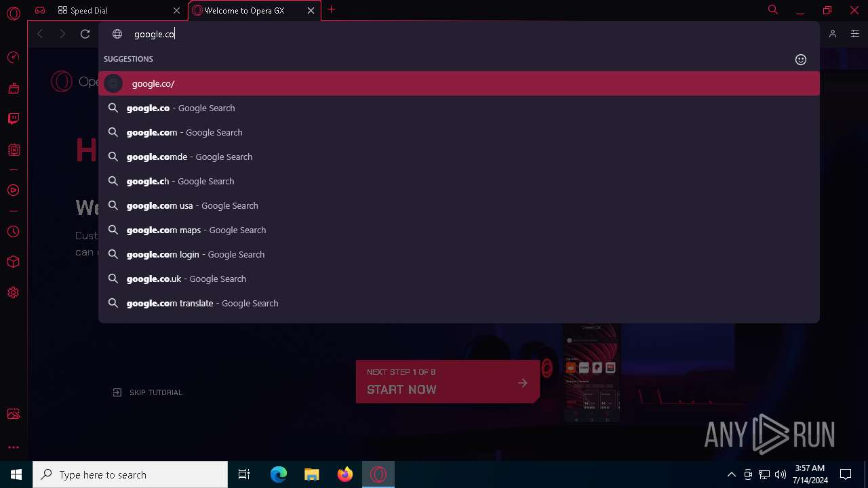Select google.ch Google Search suggestion
This screenshot has height=488, width=868.
coord(459,181)
